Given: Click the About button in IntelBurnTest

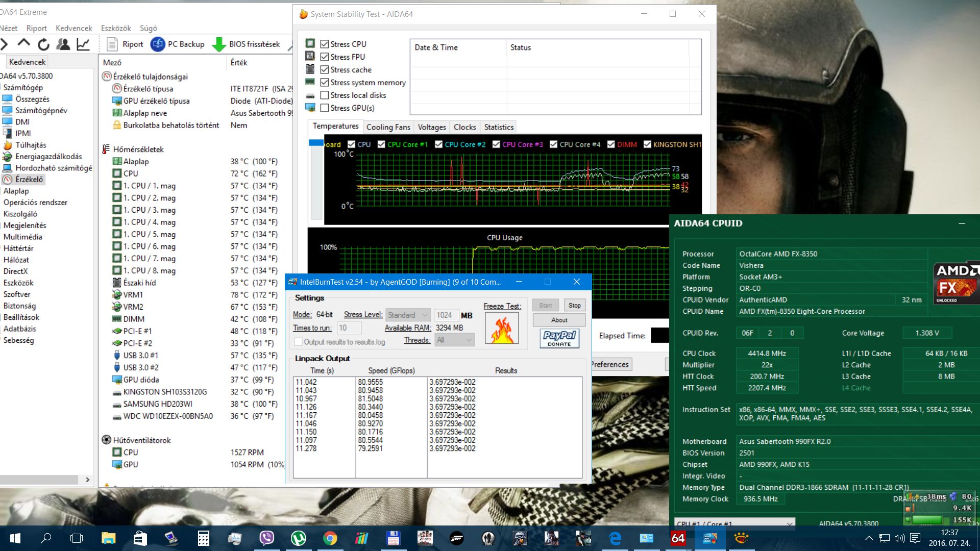Looking at the screenshot, I should click(559, 320).
